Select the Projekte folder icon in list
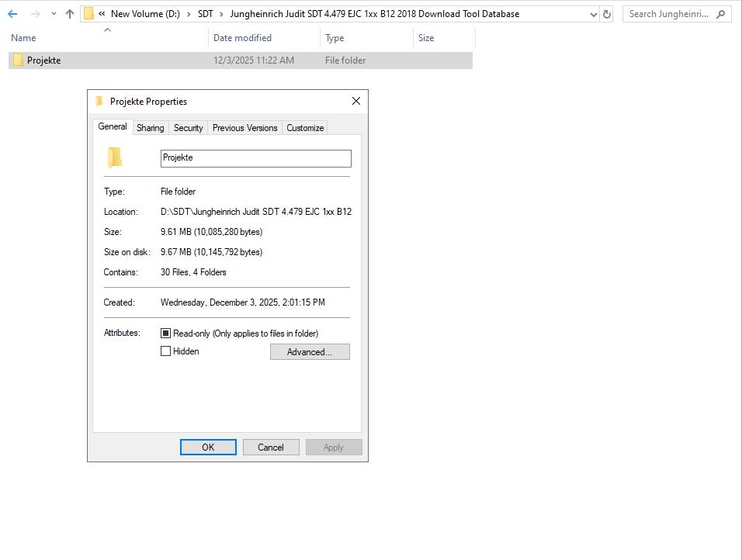 click(18, 60)
